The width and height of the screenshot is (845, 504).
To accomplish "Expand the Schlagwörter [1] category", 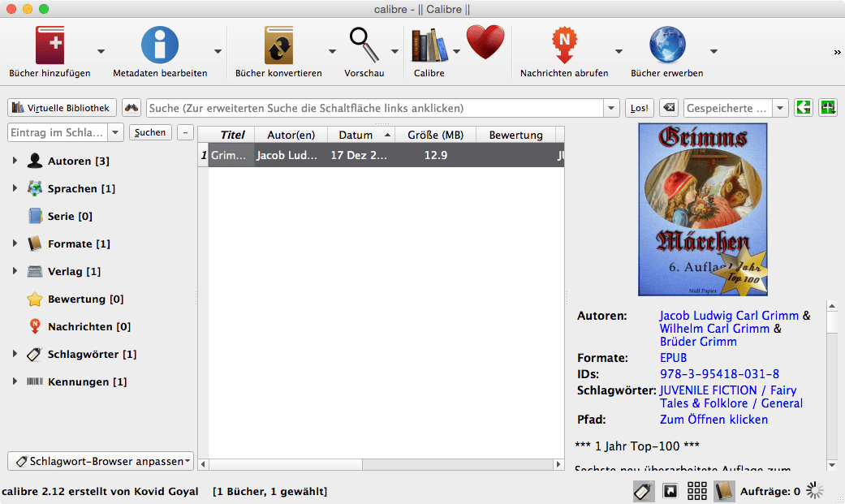I will [15, 354].
